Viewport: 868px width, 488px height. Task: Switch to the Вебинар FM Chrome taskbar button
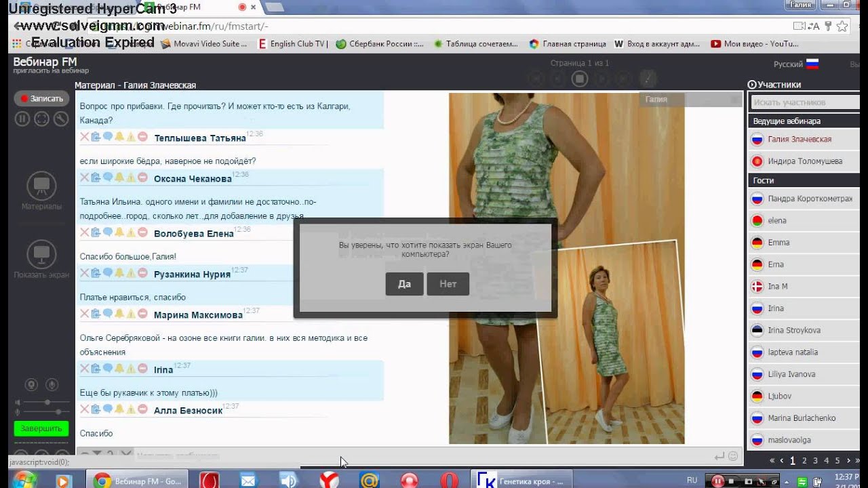pos(137,481)
